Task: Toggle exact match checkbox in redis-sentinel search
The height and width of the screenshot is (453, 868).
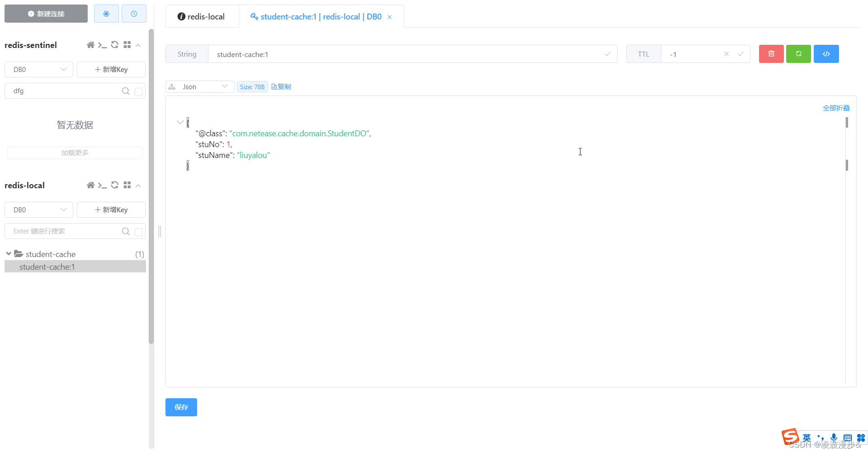Action: (139, 91)
